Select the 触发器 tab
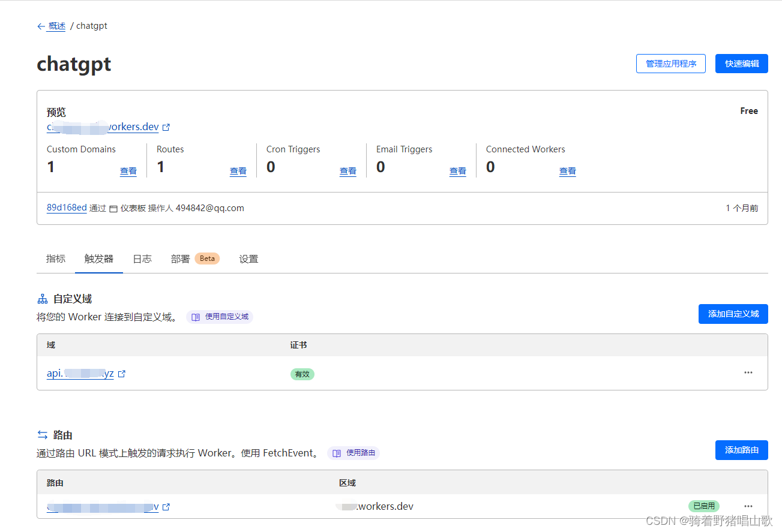This screenshot has width=782, height=532. 99,259
